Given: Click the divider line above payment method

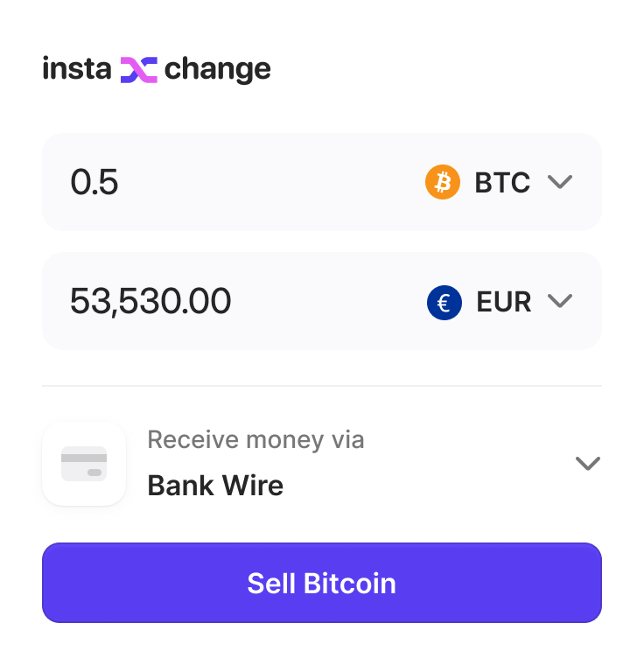Looking at the screenshot, I should click(x=322, y=386).
